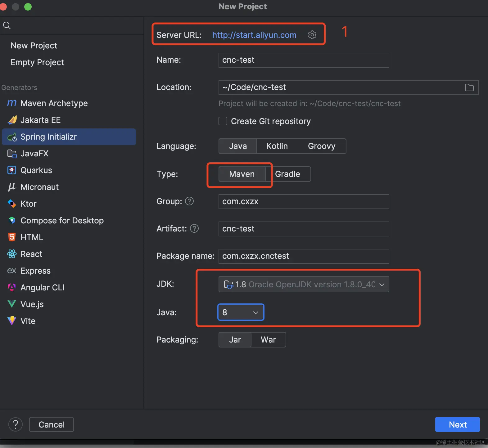This screenshot has height=448, width=488.
Task: Click the Express ex icon
Action: point(12,271)
